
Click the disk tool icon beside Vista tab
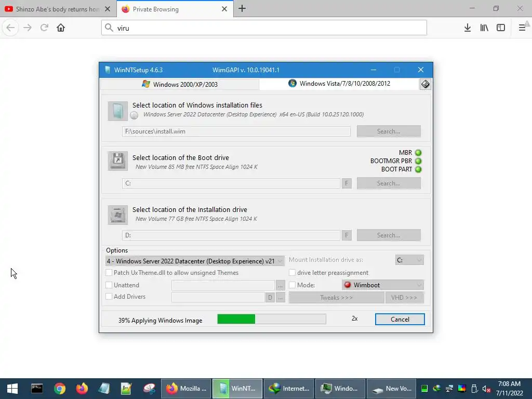tap(425, 84)
